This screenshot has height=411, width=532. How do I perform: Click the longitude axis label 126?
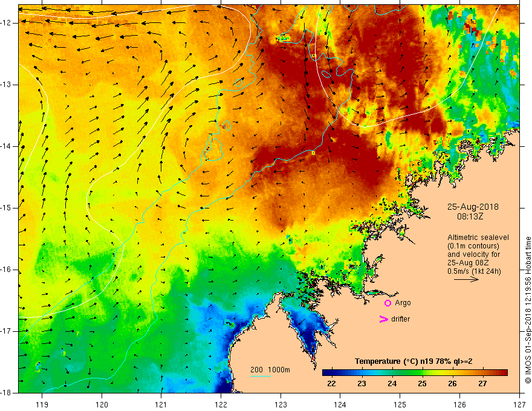[459, 404]
